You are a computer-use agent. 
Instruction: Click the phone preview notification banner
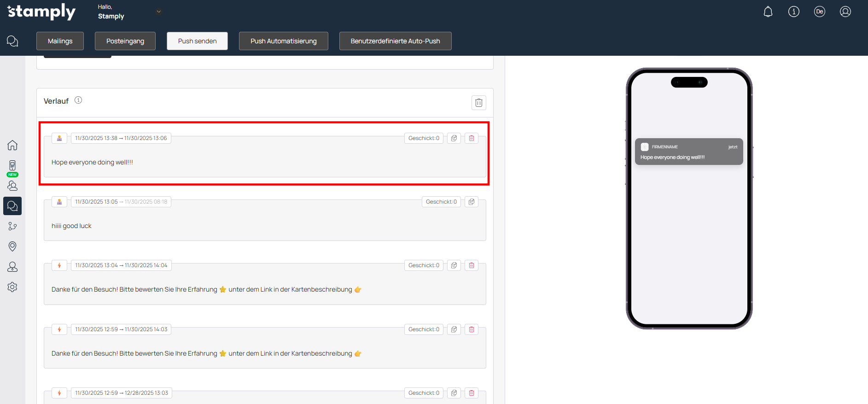point(688,152)
